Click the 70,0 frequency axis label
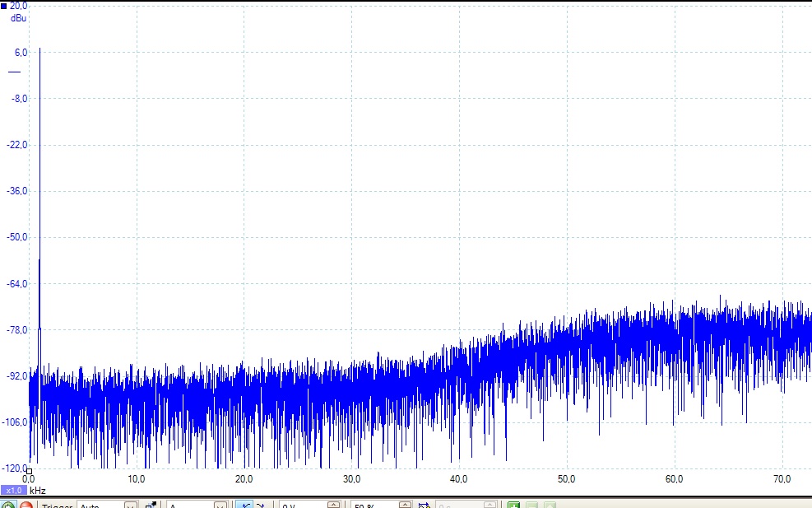This screenshot has height=508, width=812. (x=782, y=479)
